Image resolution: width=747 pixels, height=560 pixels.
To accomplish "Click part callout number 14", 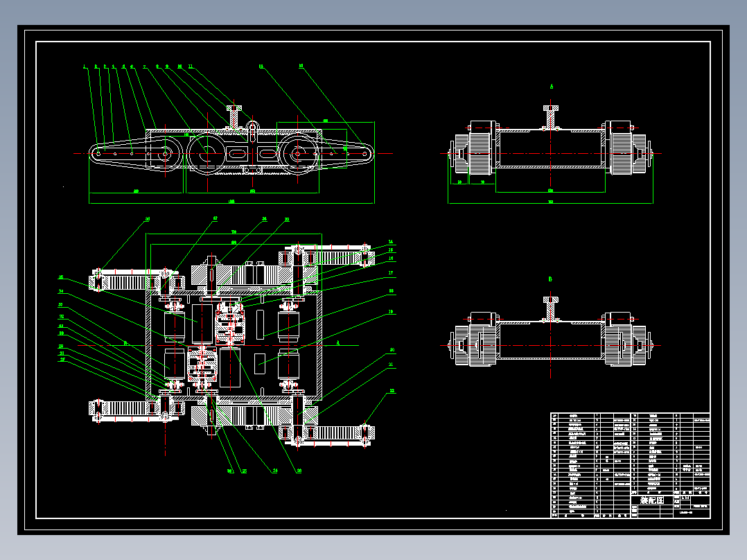I will click(x=391, y=242).
